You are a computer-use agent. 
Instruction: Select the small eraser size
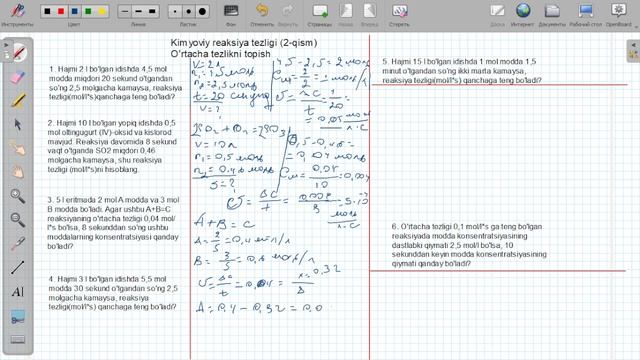click(175, 11)
